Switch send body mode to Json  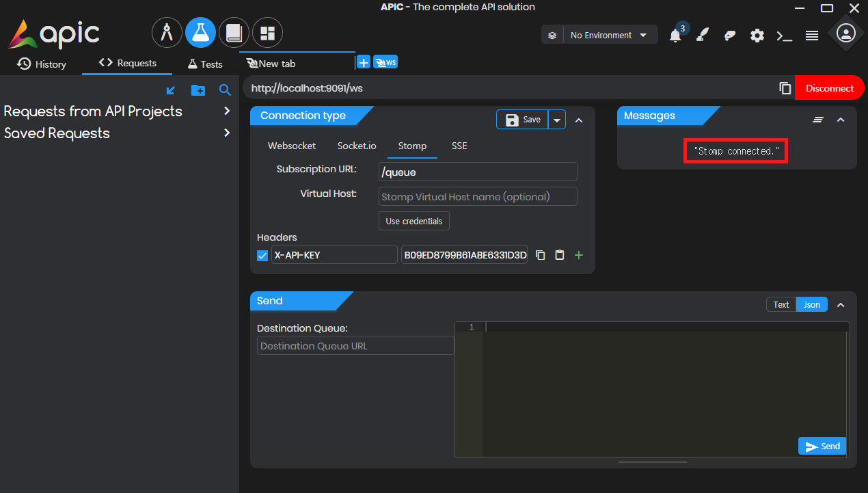coord(812,305)
